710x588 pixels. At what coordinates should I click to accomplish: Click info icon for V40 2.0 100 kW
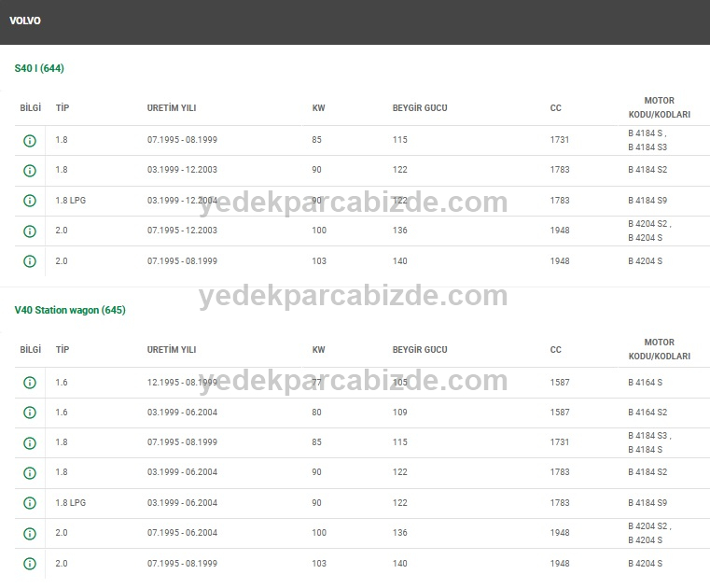click(x=30, y=534)
